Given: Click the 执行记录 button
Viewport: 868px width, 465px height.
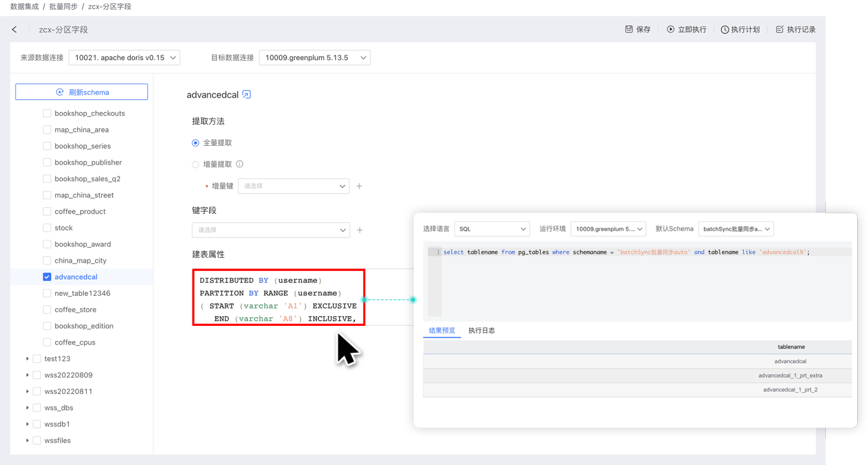Looking at the screenshot, I should tap(796, 30).
